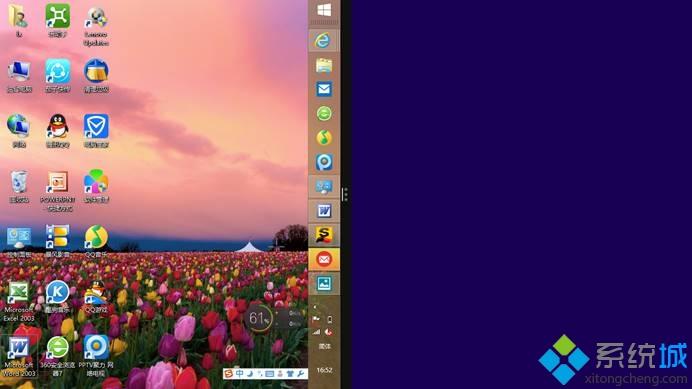Open File Explorer from the taskbar
This screenshot has width=692, height=389.
324,65
